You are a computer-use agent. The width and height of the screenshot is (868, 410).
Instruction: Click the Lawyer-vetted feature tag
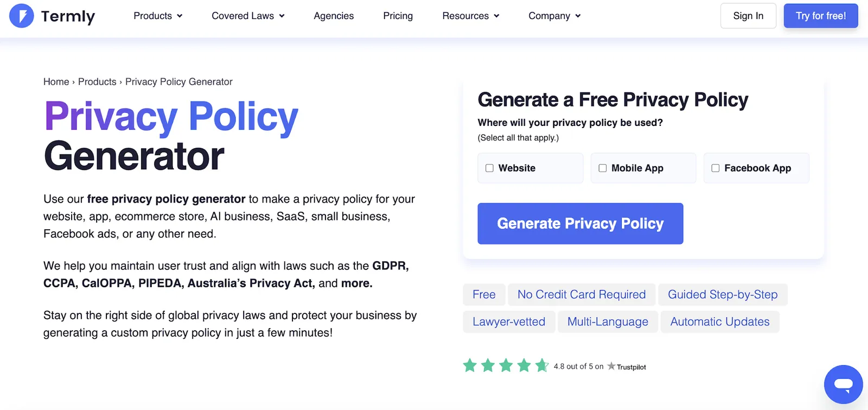coord(509,321)
